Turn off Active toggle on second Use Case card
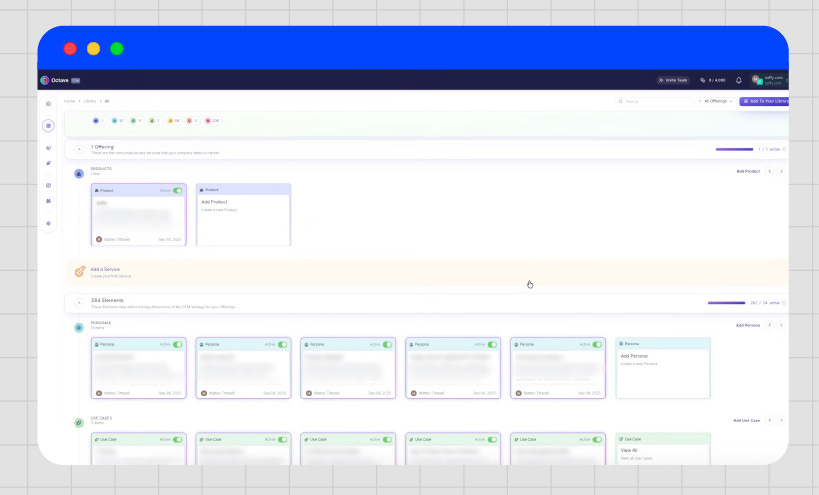 [x=283, y=440]
